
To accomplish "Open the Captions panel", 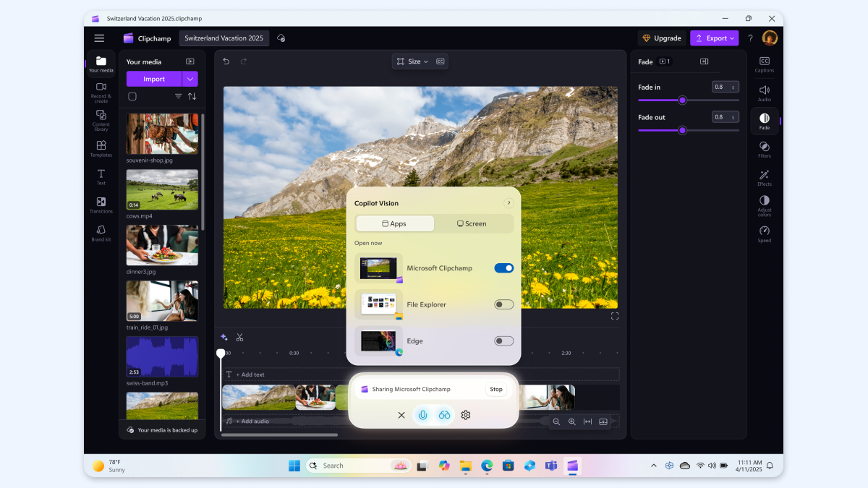I will pos(764,64).
